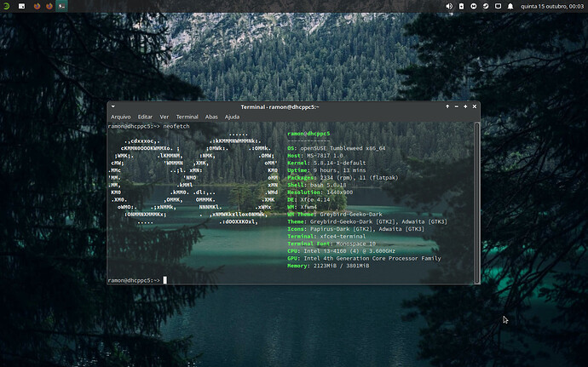Open the Arquivo menu

click(x=121, y=117)
